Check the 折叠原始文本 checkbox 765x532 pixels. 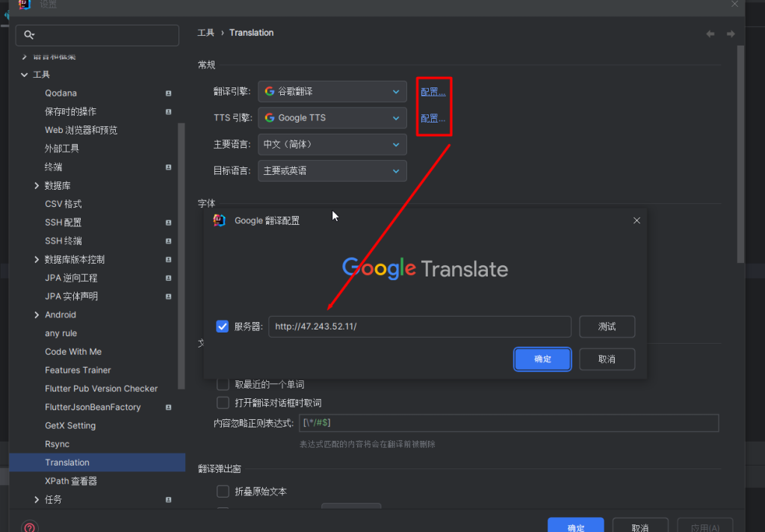click(x=223, y=491)
